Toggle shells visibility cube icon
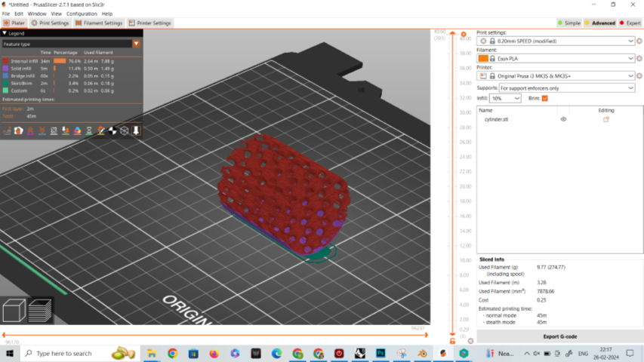 [124, 130]
